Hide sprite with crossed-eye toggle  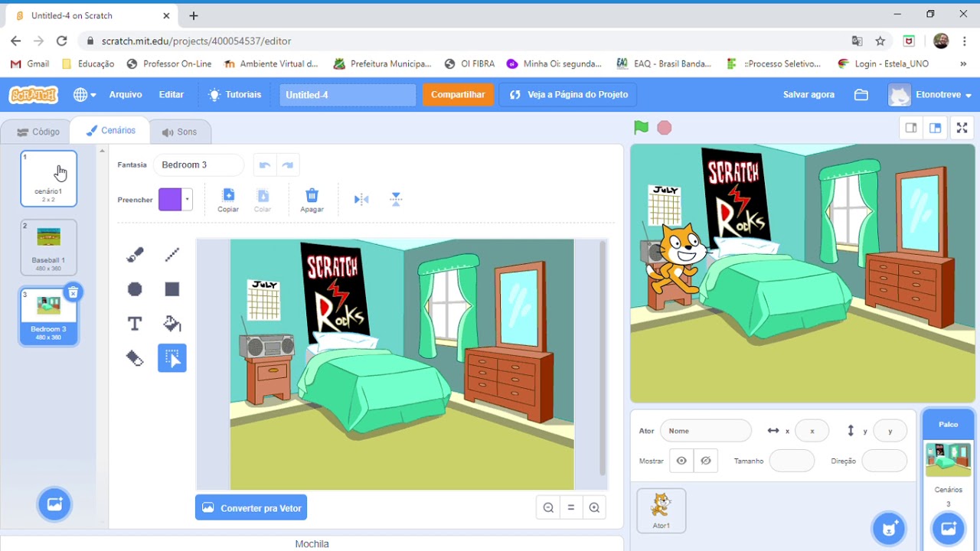coord(706,461)
